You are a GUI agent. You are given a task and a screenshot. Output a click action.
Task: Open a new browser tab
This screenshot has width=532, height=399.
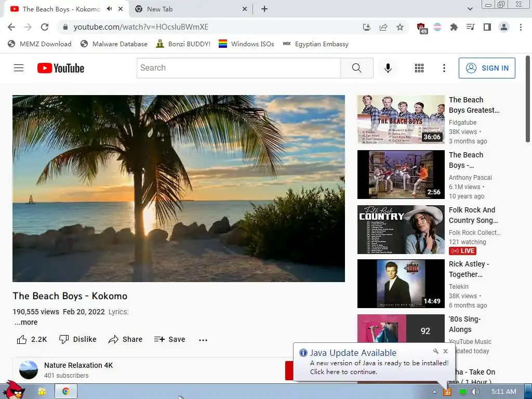coord(264,9)
